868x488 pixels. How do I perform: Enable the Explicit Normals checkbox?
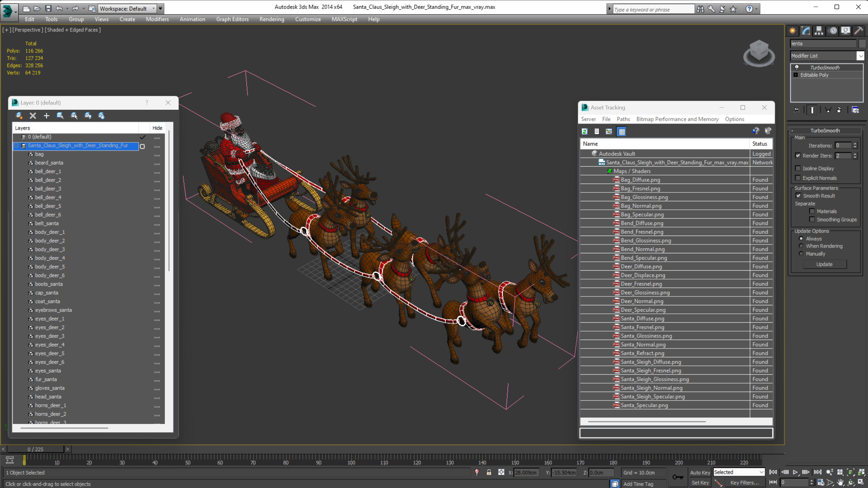[x=798, y=178]
